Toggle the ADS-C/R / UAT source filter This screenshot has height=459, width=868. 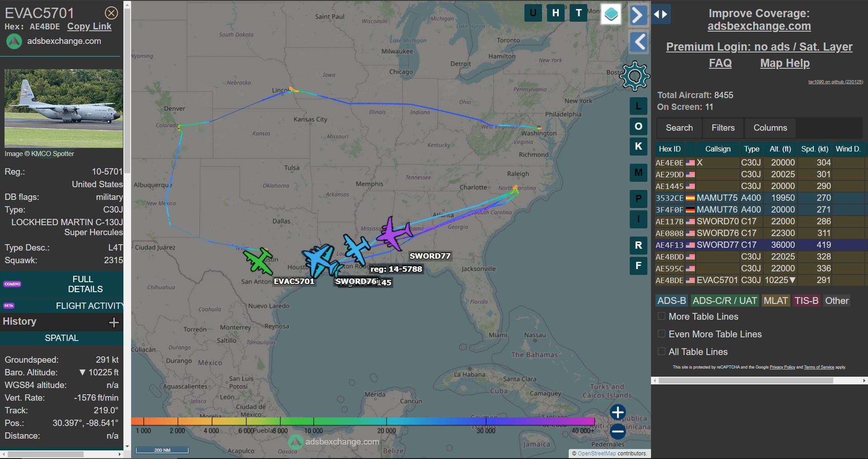pos(725,301)
